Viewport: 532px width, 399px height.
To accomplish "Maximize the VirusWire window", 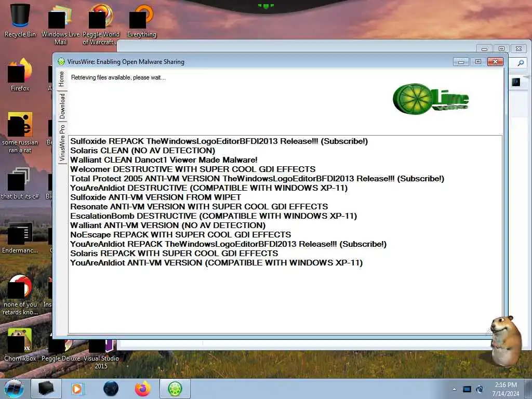I will (478, 62).
